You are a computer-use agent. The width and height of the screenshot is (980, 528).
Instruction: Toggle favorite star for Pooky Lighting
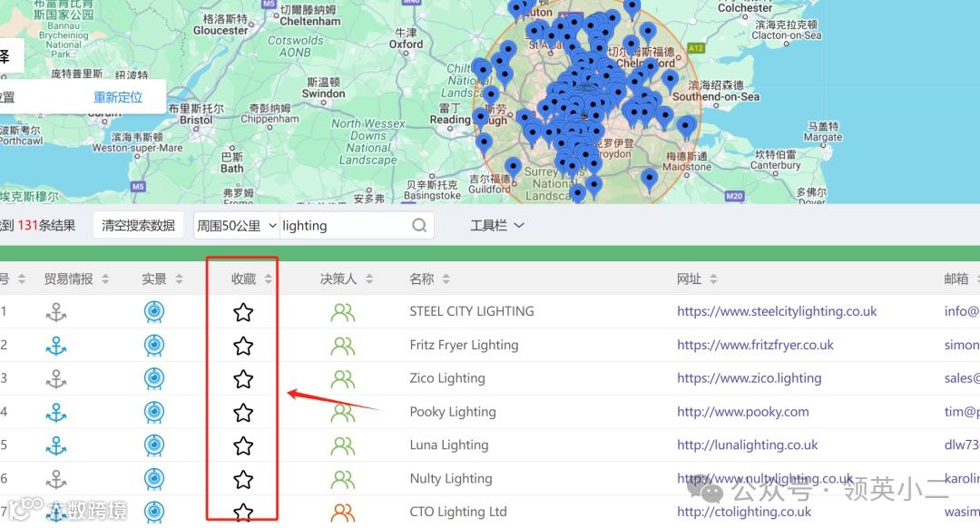[x=243, y=413]
